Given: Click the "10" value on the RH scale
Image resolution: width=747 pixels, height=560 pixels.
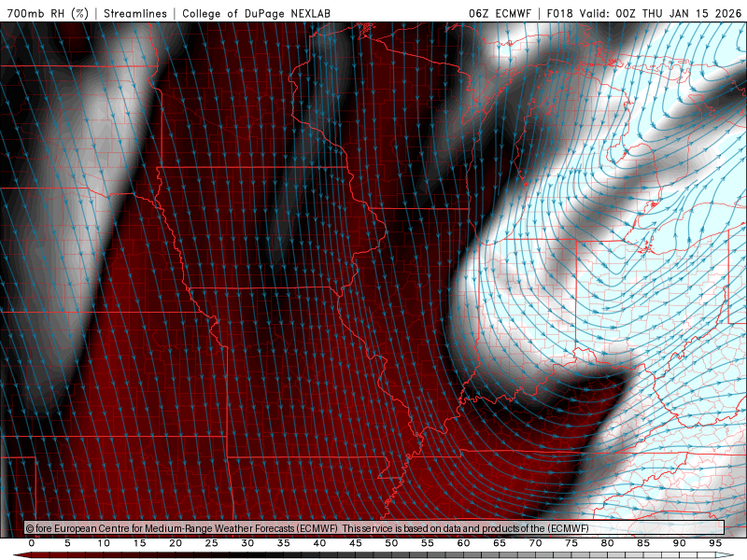Looking at the screenshot, I should tap(104, 543).
